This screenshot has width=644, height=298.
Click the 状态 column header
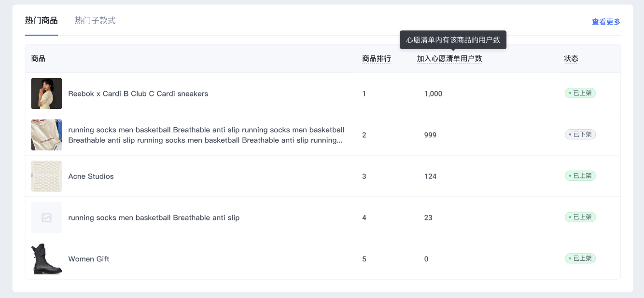pos(571,59)
